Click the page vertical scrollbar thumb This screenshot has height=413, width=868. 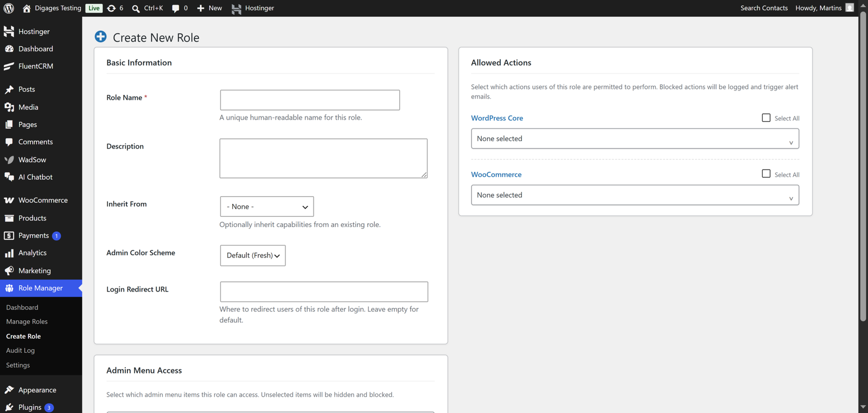coord(863,166)
